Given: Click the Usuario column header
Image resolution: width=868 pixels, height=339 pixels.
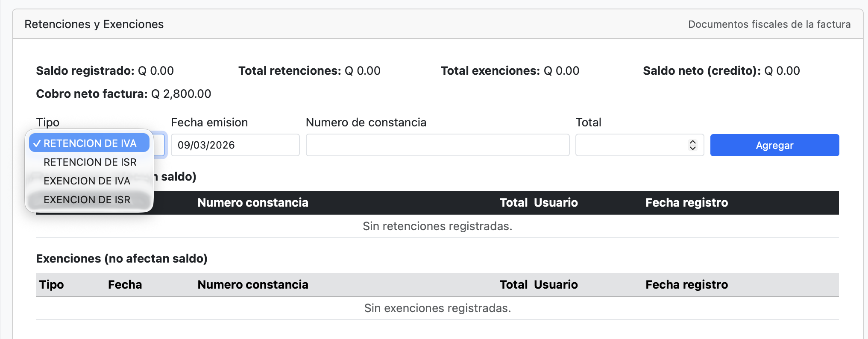Looking at the screenshot, I should tap(556, 202).
